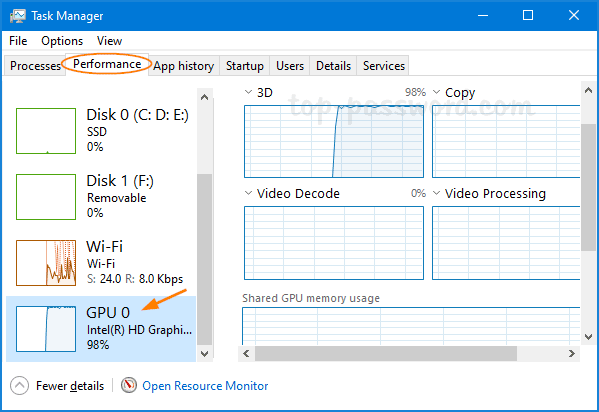The image size is (599, 412).
Task: Open the Options menu
Action: [x=62, y=41]
